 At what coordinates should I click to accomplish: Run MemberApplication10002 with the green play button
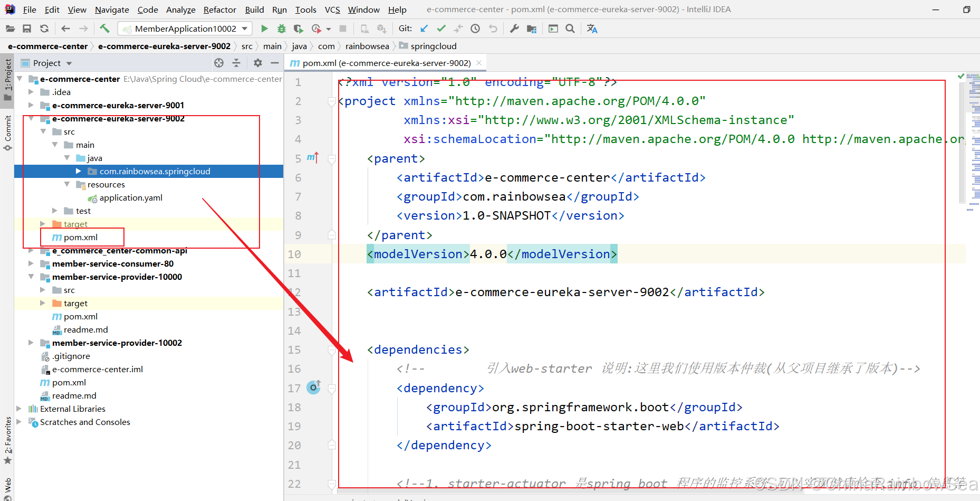click(264, 29)
